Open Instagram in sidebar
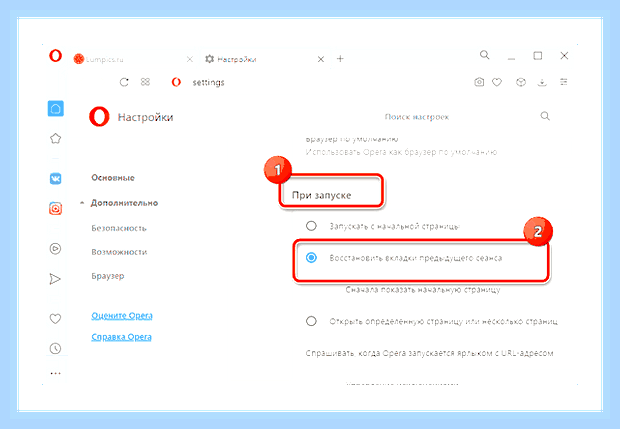 pyautogui.click(x=55, y=208)
